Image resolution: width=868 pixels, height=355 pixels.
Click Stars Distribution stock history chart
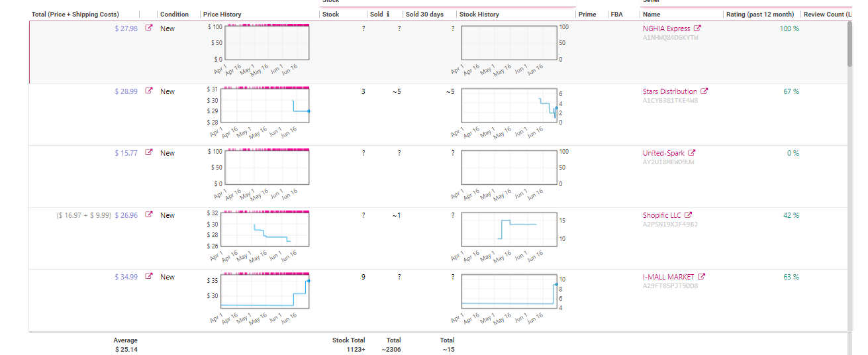coord(508,105)
